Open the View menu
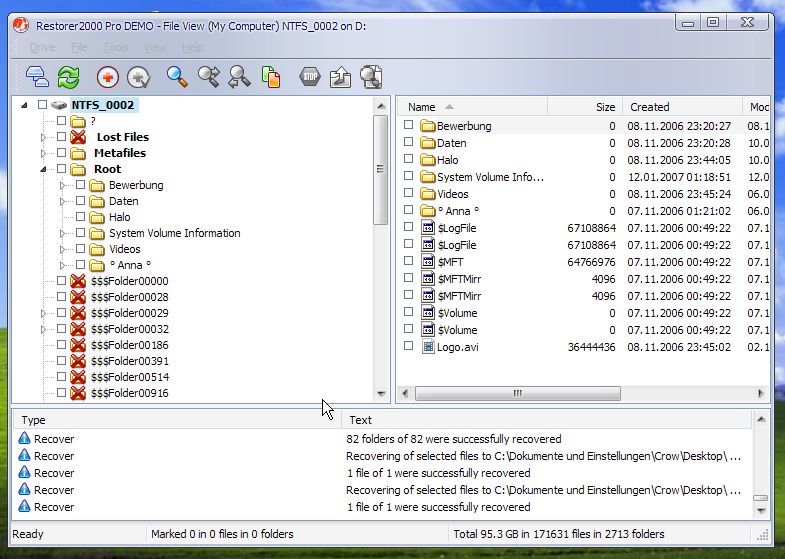 155,47
